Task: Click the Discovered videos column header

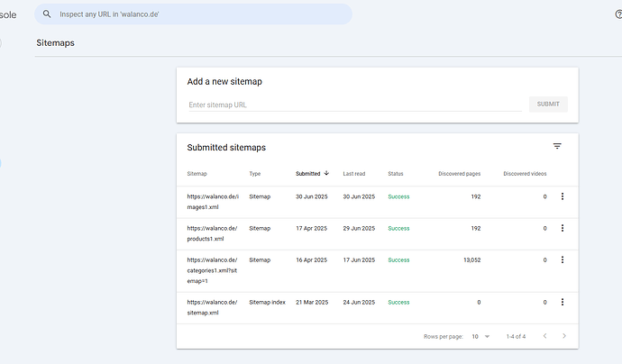Action: [525, 174]
